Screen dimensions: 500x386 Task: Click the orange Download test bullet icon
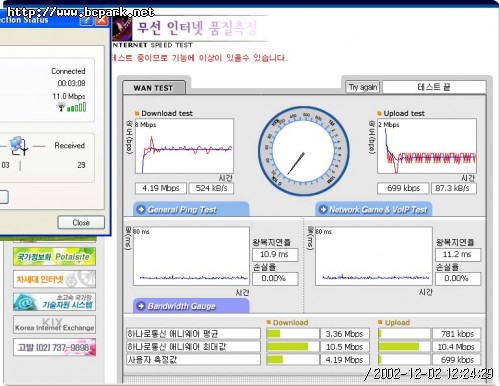point(137,113)
